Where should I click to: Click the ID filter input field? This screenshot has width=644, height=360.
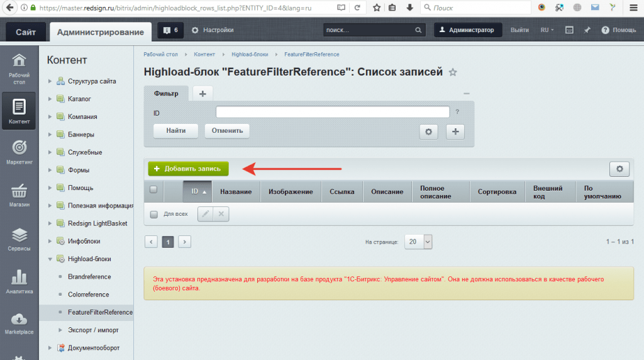[x=333, y=112]
